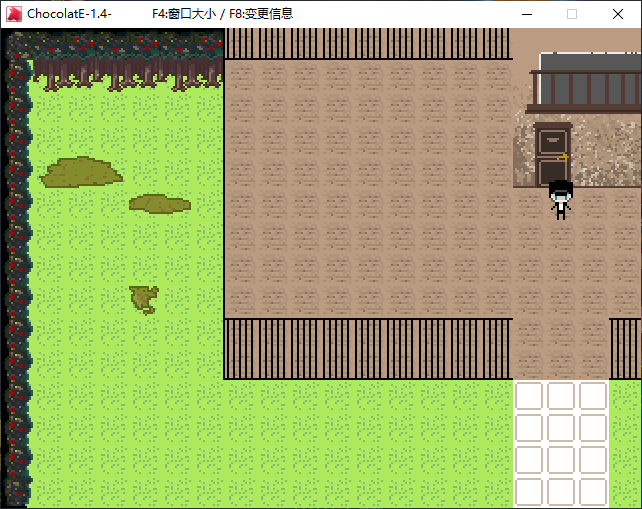Click the white stone tile path
The height and width of the screenshot is (509, 642).
coord(561,443)
